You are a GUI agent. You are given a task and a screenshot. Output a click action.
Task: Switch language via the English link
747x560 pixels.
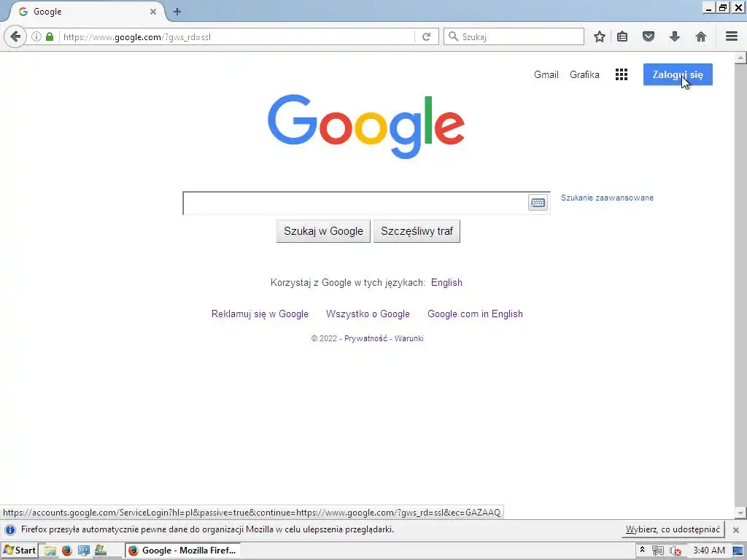pos(446,282)
